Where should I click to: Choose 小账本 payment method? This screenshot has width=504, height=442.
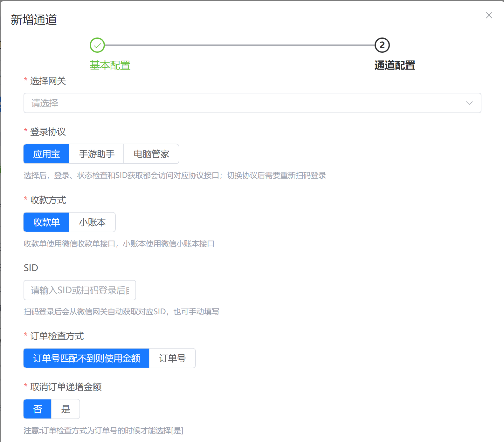(x=92, y=222)
